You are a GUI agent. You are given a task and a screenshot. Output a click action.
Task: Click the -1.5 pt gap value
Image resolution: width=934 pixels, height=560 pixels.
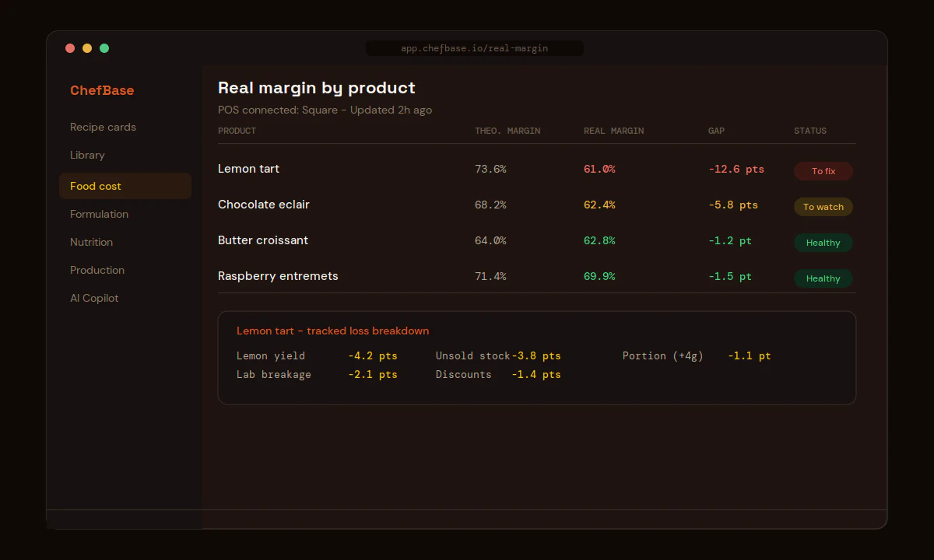pos(730,276)
